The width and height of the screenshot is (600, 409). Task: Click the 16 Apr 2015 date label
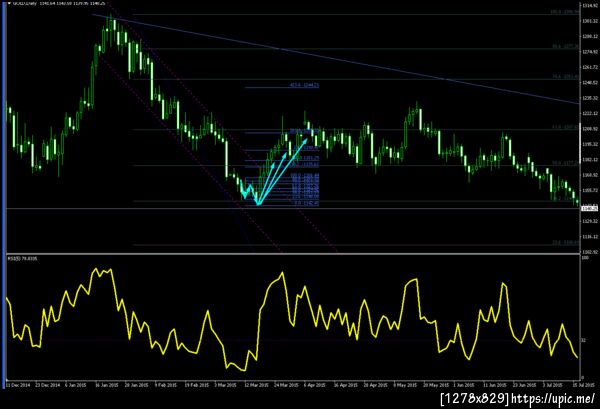click(345, 385)
